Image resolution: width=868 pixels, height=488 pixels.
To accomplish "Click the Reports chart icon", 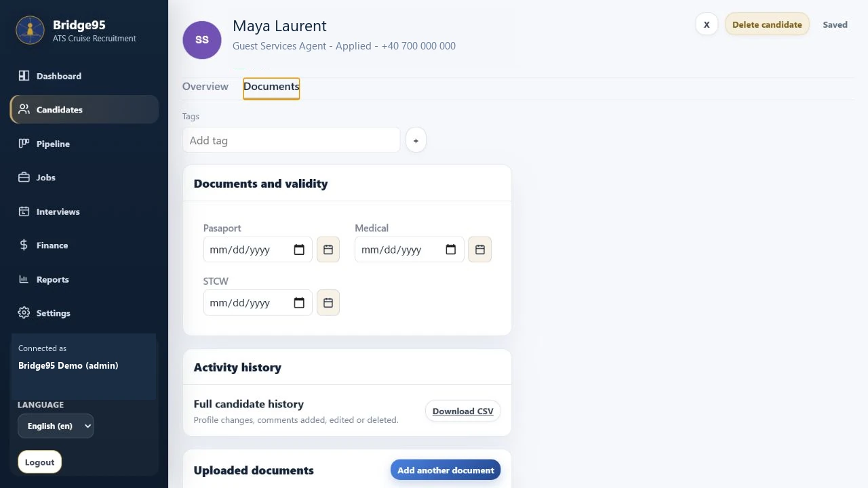I will point(24,279).
